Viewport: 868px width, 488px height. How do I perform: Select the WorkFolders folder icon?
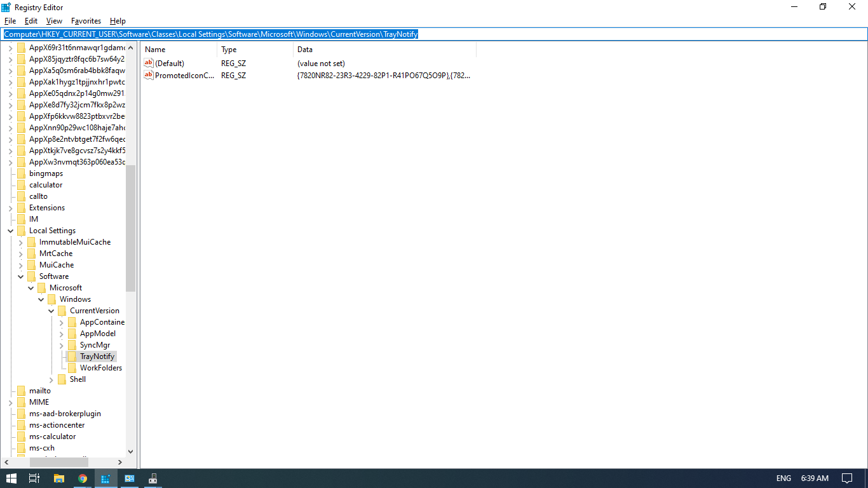[x=72, y=368]
